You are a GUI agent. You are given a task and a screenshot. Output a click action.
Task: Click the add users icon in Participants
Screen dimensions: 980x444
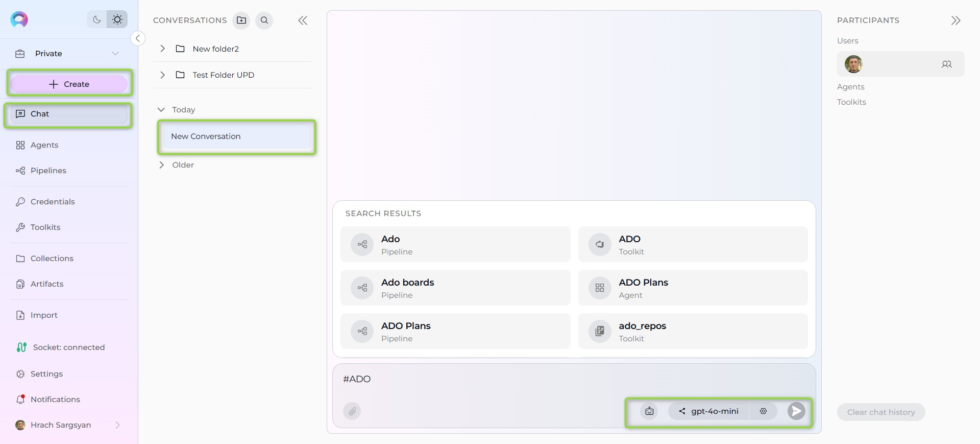(x=947, y=64)
